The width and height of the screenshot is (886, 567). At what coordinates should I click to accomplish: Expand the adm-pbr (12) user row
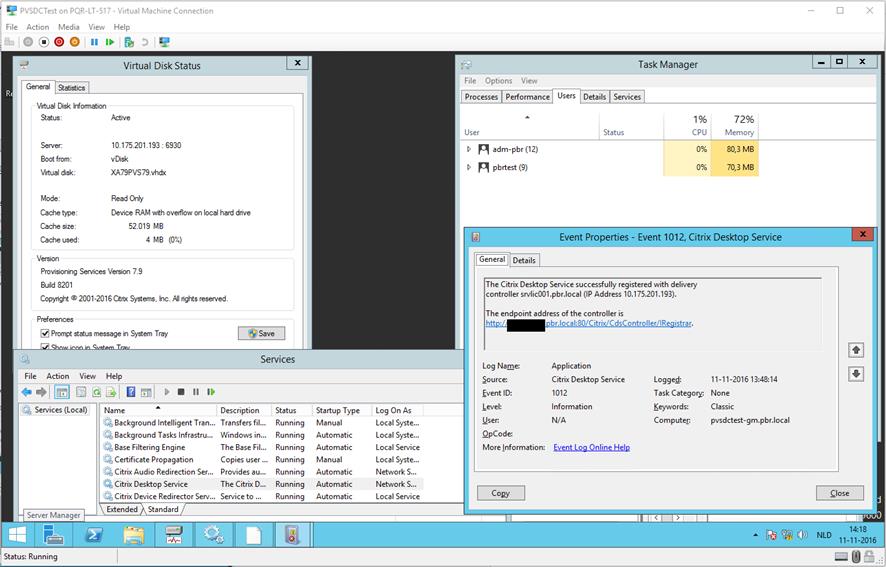coord(468,149)
